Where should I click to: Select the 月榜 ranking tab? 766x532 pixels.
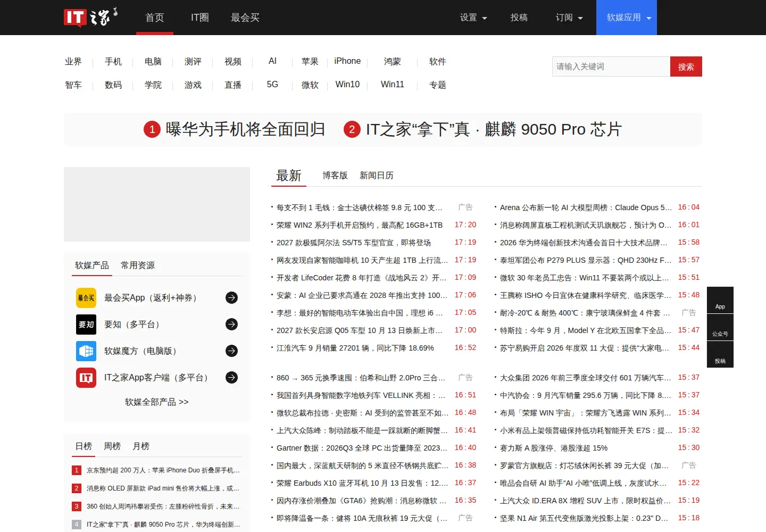tap(141, 446)
